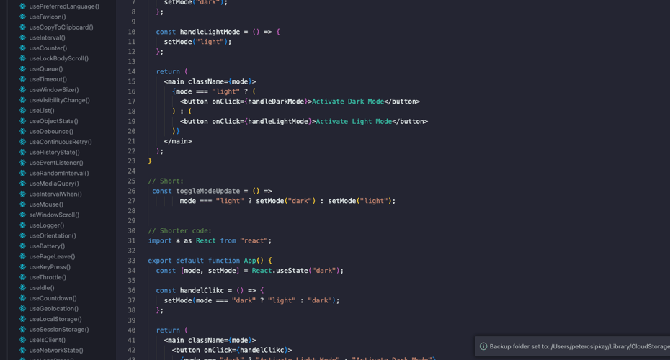The width and height of the screenshot is (670, 360).
Task: Click setMode("light") on line 11
Action: click(196, 42)
